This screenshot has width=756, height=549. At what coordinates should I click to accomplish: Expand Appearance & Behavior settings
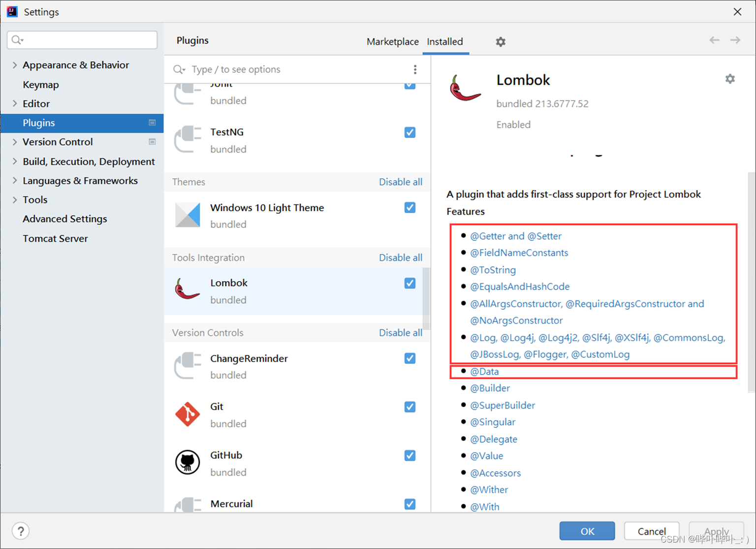pyautogui.click(x=14, y=65)
